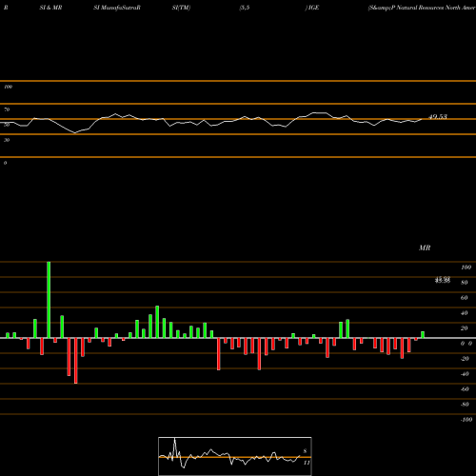476x476 pixels.
Task: Click the last green bar in MR histogram
Action: point(423,335)
